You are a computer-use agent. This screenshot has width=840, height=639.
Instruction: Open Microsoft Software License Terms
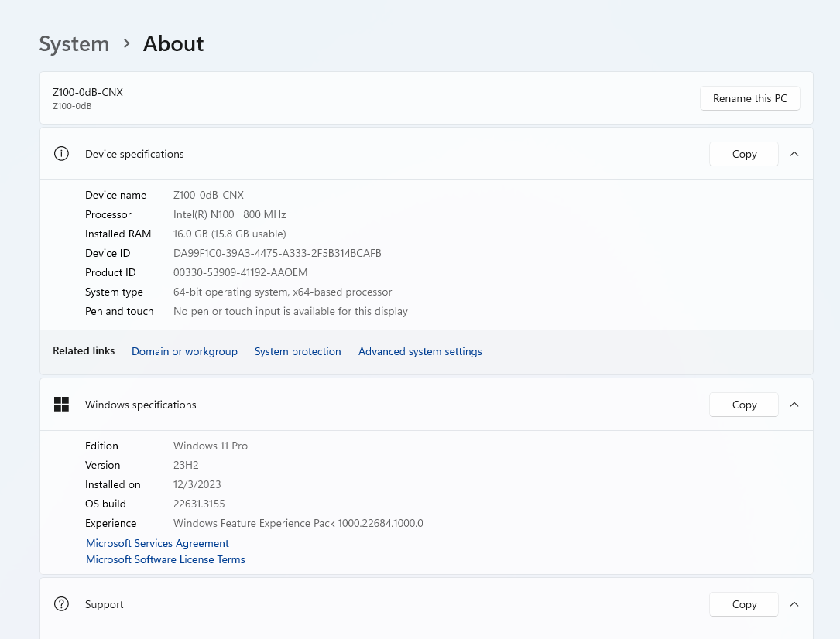click(x=166, y=559)
